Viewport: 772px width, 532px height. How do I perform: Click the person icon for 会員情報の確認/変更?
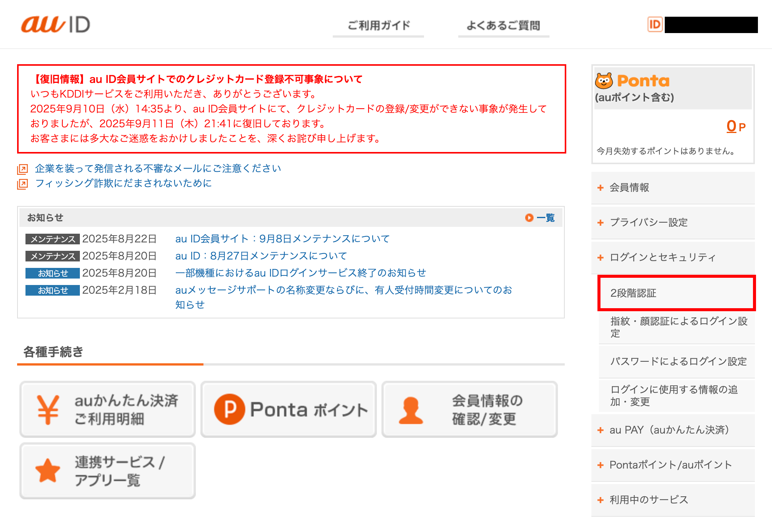click(x=411, y=410)
